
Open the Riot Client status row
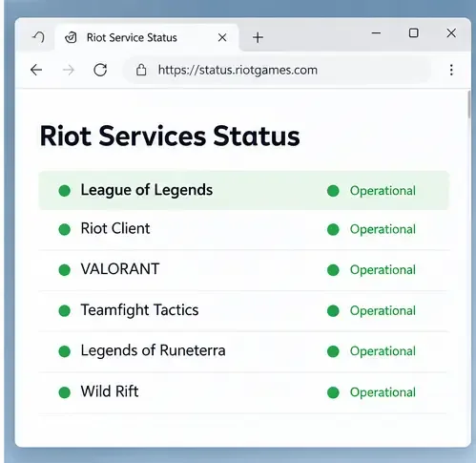tap(243, 230)
